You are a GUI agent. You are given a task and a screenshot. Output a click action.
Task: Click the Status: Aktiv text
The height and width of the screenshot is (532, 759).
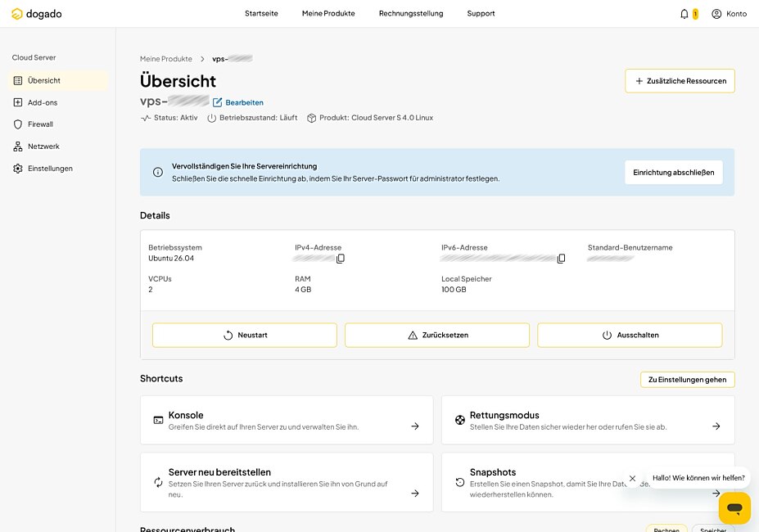[176, 118]
